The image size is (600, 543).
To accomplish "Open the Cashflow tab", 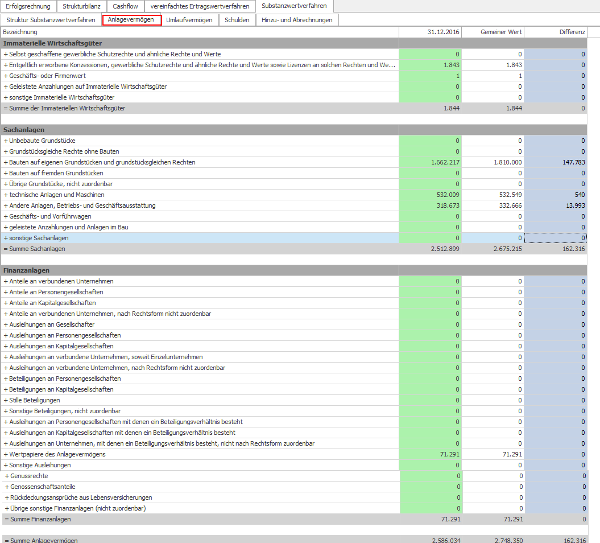I will point(126,6).
